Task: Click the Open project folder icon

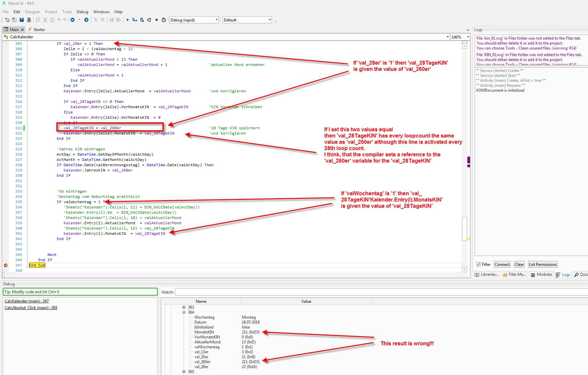Action: coord(15,20)
